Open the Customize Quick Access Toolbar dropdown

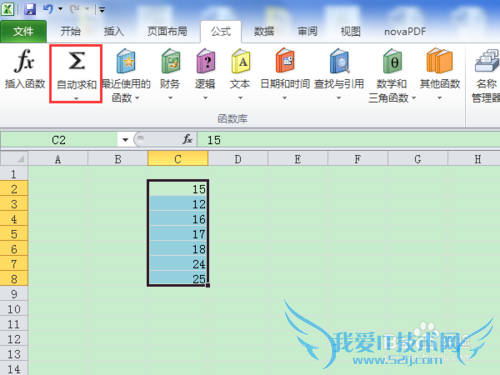click(102, 10)
